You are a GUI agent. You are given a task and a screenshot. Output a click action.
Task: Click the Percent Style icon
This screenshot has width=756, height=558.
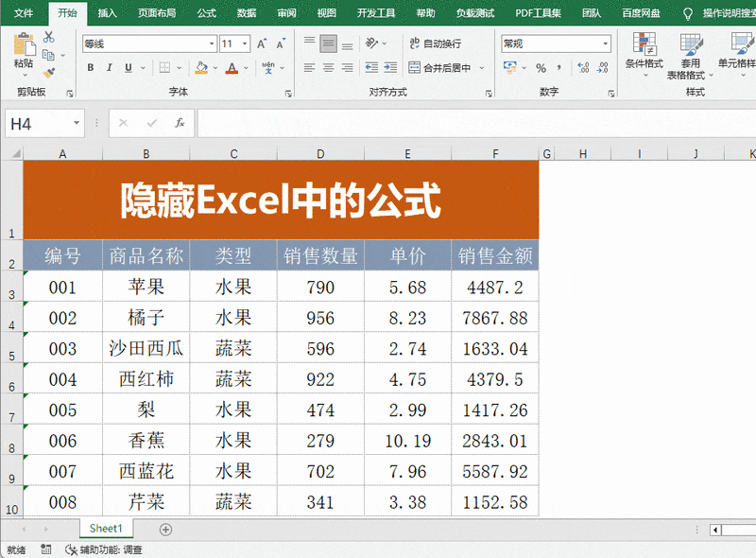click(x=541, y=68)
